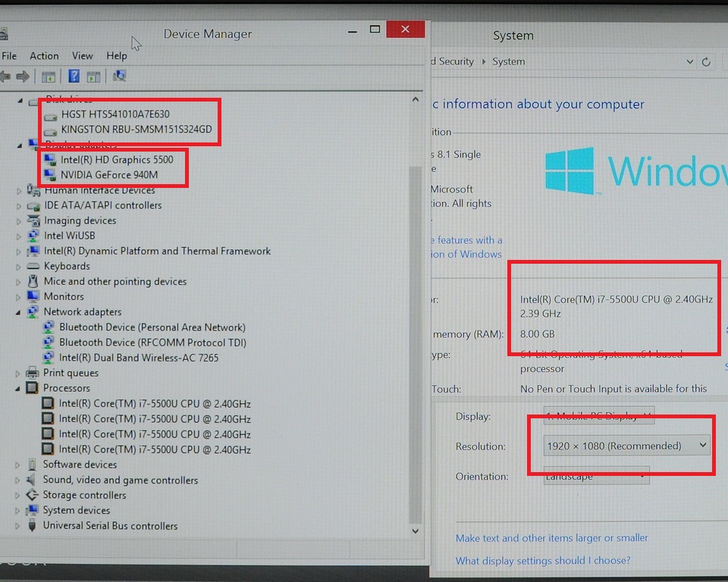Select the first i7-5500U processor entry
728x582 pixels.
[155, 404]
